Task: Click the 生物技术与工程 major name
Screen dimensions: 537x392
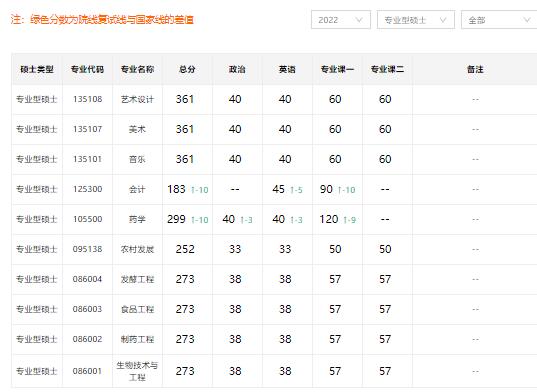Action: pyautogui.click(x=137, y=371)
